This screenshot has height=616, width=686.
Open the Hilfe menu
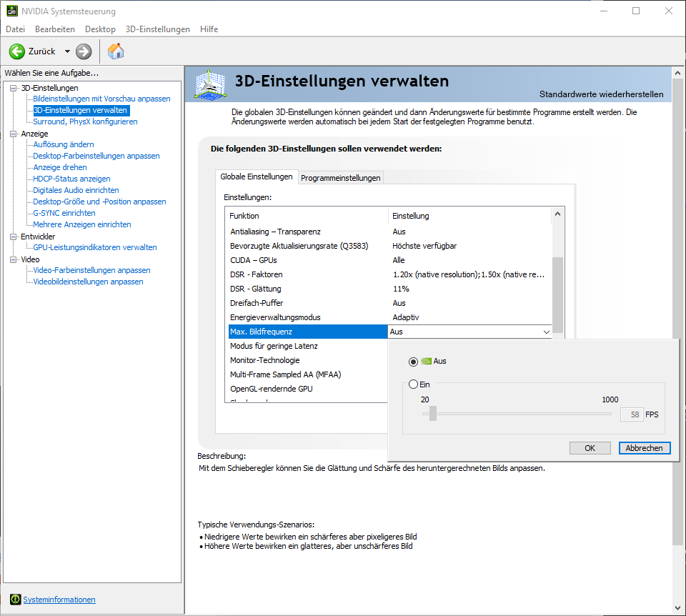[209, 29]
